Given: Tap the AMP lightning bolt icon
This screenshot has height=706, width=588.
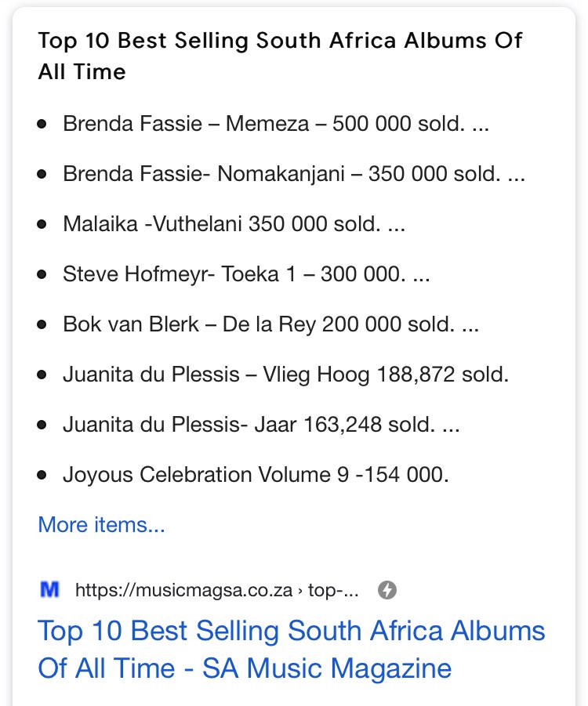Looking at the screenshot, I should click(x=387, y=590).
